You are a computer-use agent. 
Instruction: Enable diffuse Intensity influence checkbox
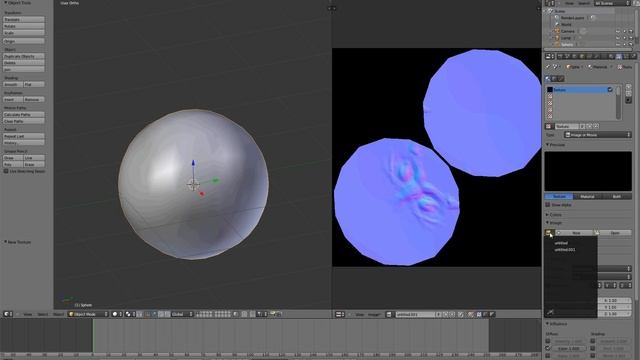click(548, 341)
